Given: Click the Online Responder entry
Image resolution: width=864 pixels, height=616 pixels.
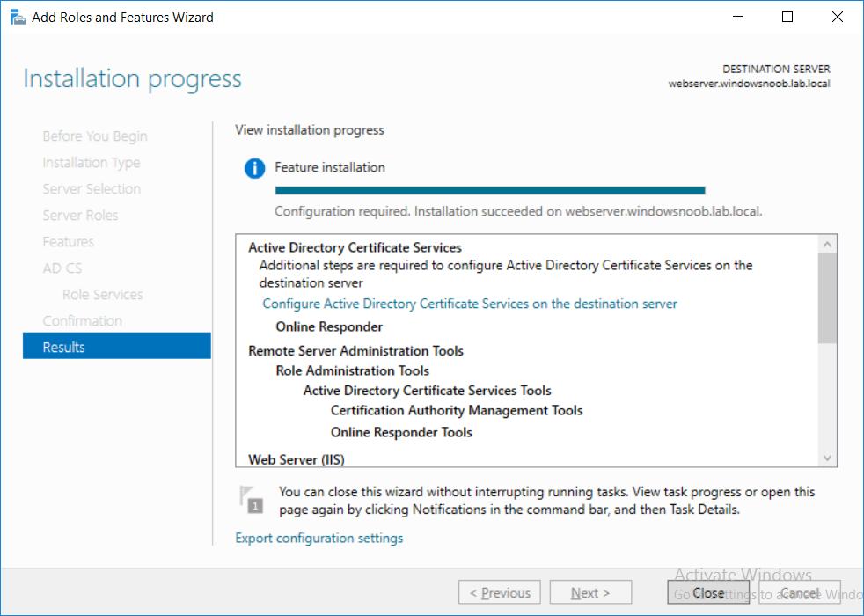Looking at the screenshot, I should (329, 326).
